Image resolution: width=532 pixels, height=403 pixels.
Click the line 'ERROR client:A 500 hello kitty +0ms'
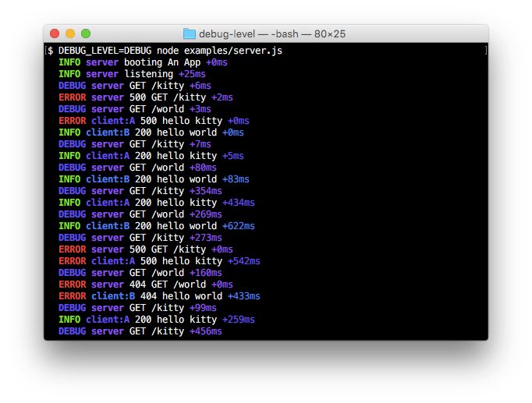[x=154, y=121]
